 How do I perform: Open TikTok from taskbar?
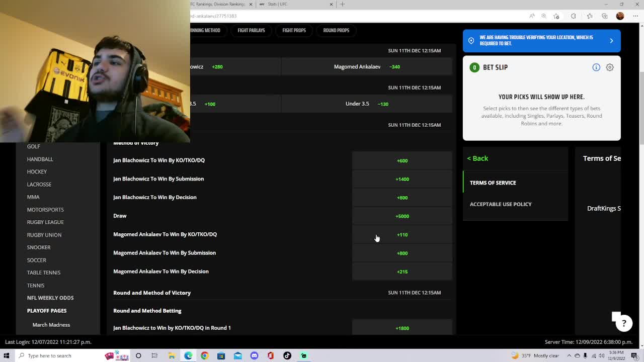pyautogui.click(x=287, y=355)
